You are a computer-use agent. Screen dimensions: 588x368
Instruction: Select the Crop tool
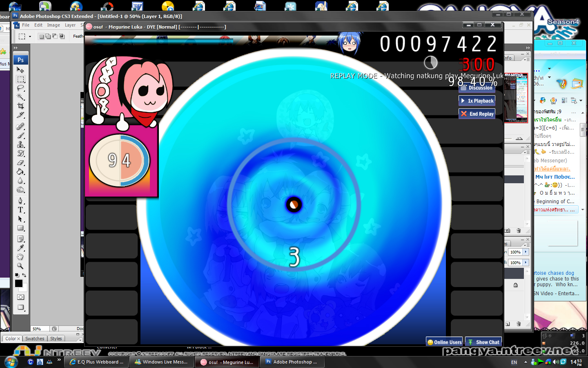click(x=20, y=106)
